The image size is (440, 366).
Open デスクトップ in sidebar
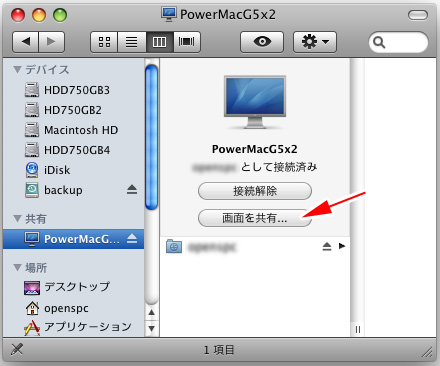[74, 287]
